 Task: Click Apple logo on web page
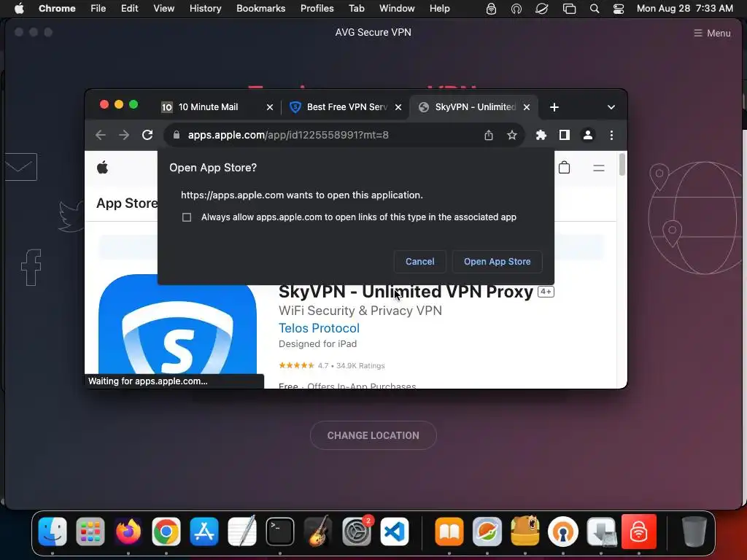click(102, 168)
